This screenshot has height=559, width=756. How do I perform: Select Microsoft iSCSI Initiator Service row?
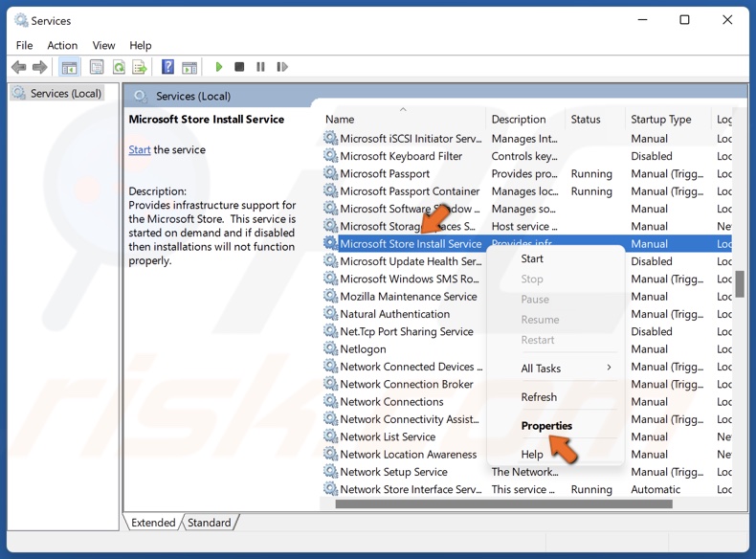pos(526,139)
